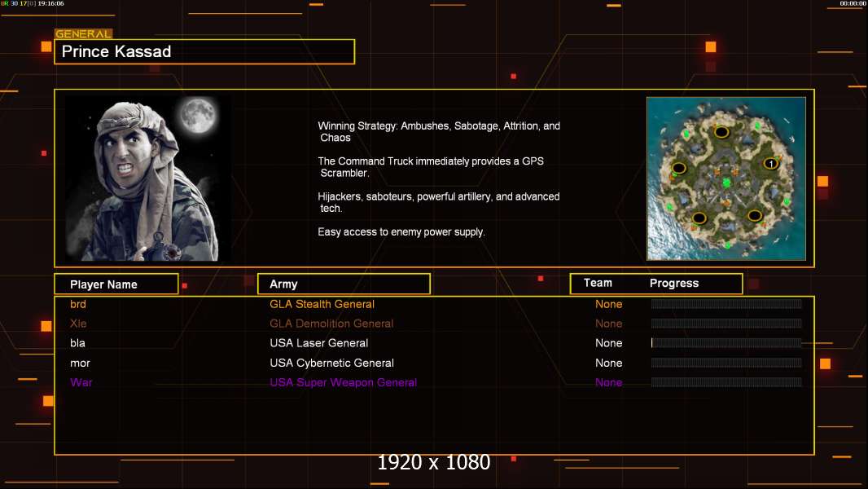Select the Army column header
868x489 pixels.
[x=344, y=284]
